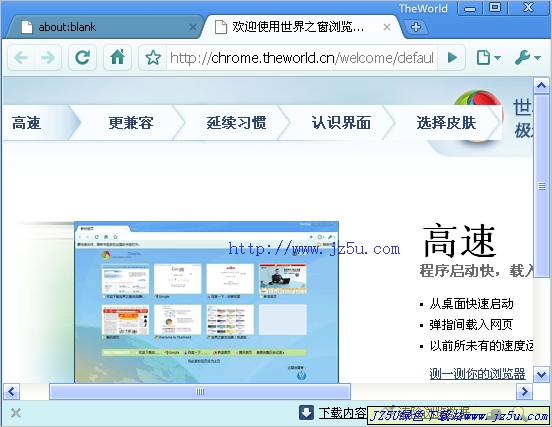Click the green go arrow beside address bar
This screenshot has height=427, width=552.
point(452,57)
